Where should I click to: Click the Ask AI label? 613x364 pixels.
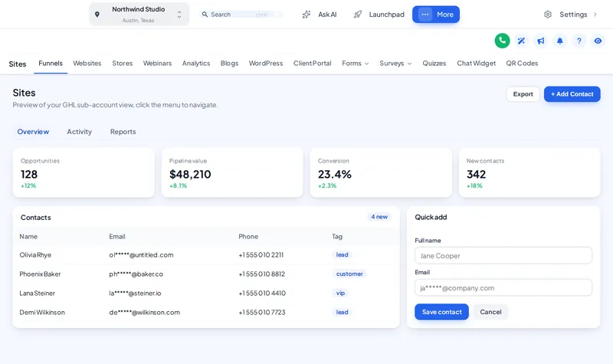(x=327, y=15)
